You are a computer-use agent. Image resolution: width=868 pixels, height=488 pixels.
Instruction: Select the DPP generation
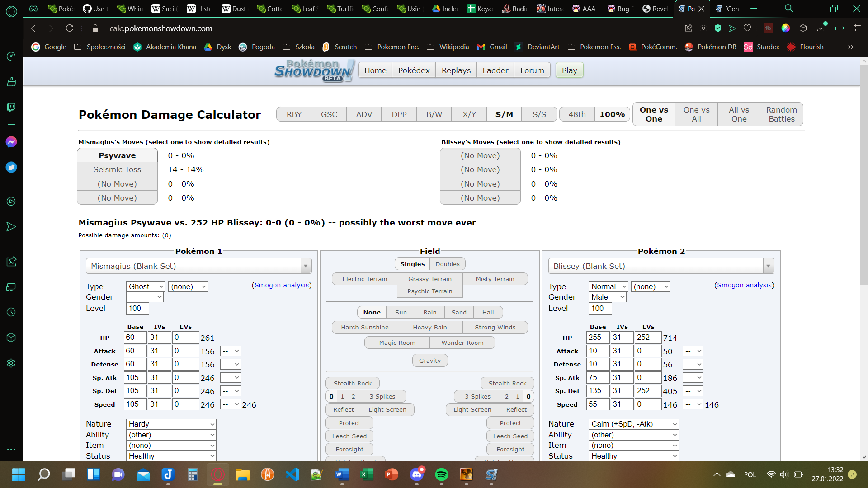399,114
